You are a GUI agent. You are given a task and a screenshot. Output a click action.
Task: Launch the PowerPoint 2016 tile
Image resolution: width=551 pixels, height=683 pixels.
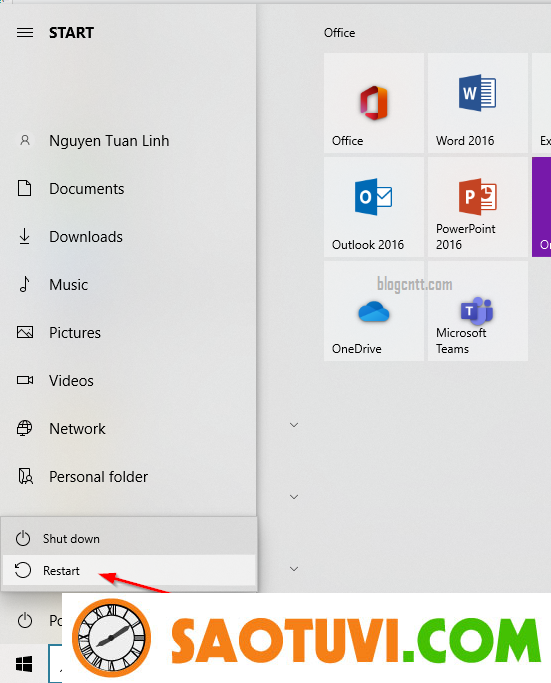click(478, 207)
